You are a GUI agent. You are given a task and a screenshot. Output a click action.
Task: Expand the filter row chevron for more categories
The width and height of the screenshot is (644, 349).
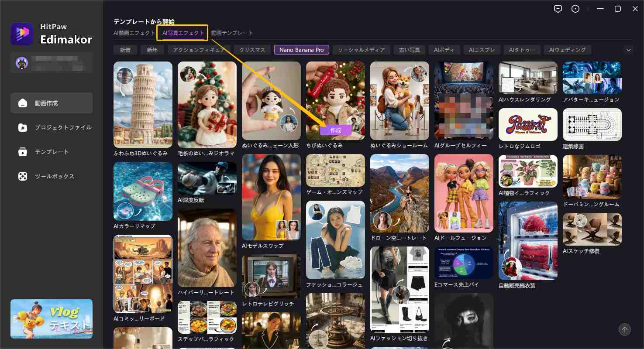(x=629, y=50)
